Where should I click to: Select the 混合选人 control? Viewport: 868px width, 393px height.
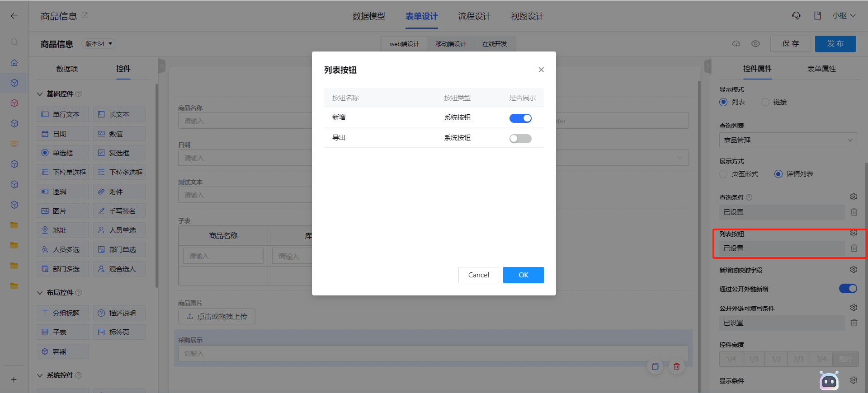pos(119,269)
